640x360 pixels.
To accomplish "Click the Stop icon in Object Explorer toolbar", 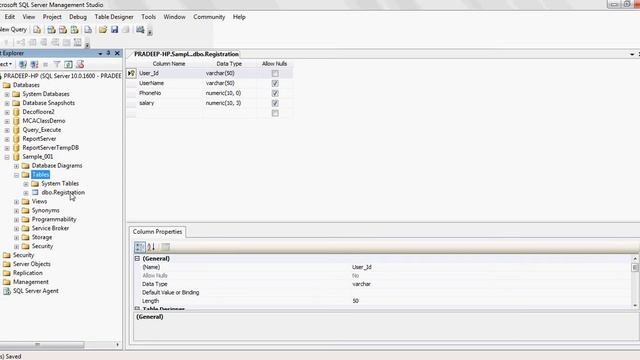I will click(46, 64).
